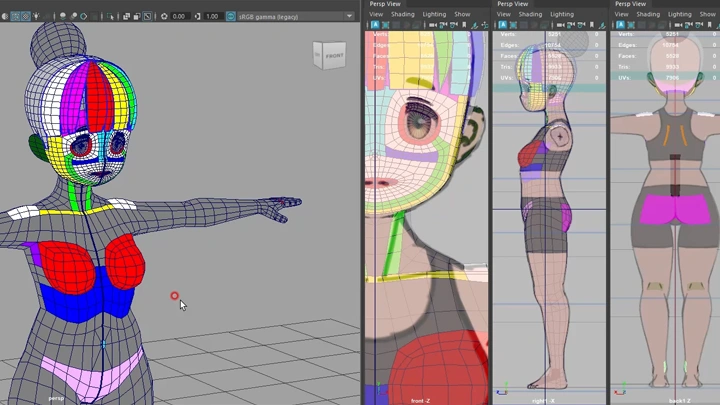Click the half-shaded sphere material icon in main viewport toolbar
The height and width of the screenshot is (405, 720).
point(5,17)
